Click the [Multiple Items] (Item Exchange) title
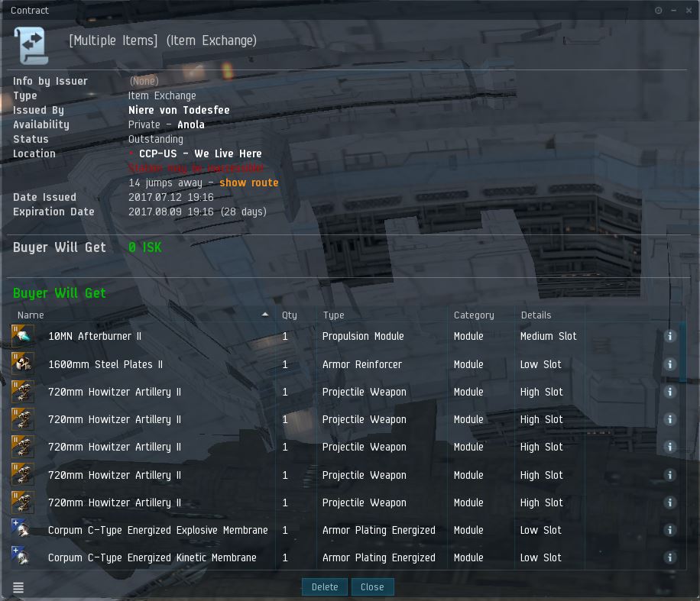This screenshot has height=601, width=700. coord(163,40)
